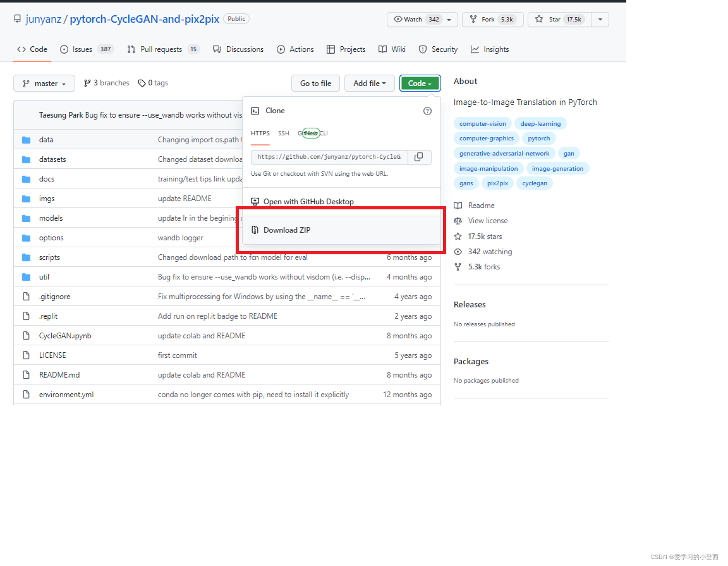Click the models folder icon
Viewport: 728px width, 566px height.
(x=27, y=218)
